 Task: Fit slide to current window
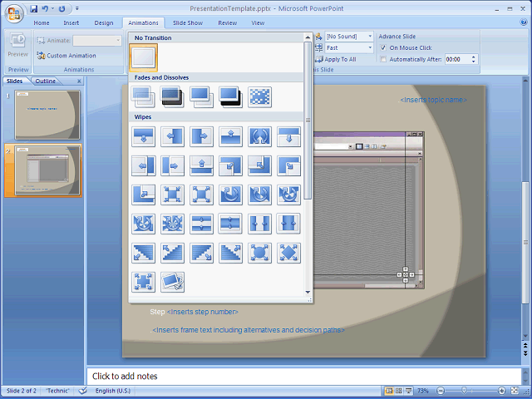515,391
